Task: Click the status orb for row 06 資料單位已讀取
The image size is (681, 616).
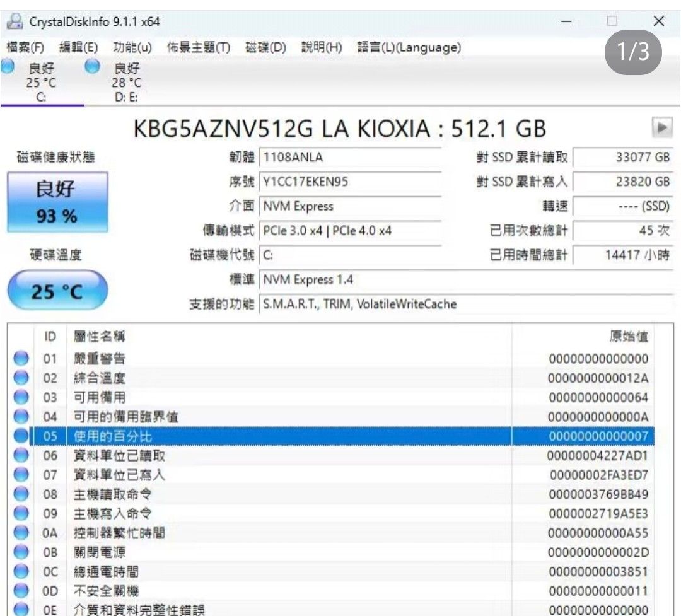Action: tap(21, 455)
